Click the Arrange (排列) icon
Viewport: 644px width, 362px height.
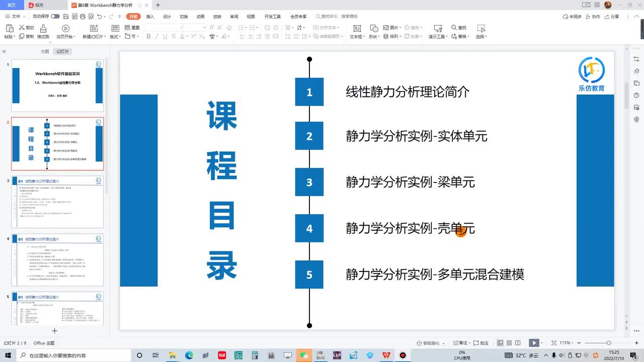tap(386, 36)
